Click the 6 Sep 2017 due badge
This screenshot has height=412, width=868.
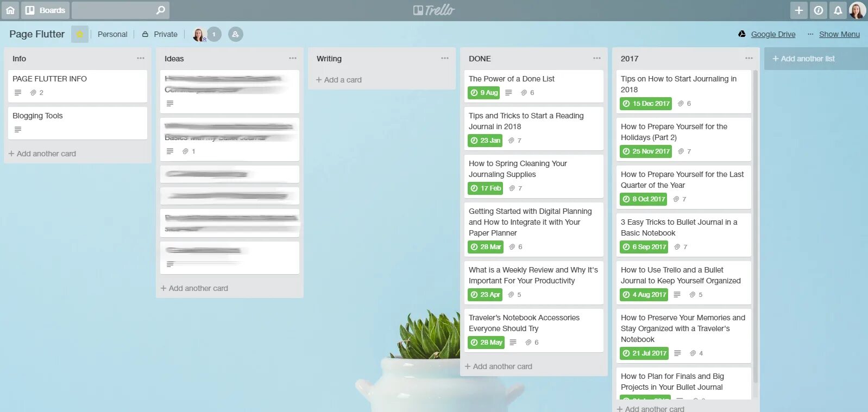click(x=644, y=247)
